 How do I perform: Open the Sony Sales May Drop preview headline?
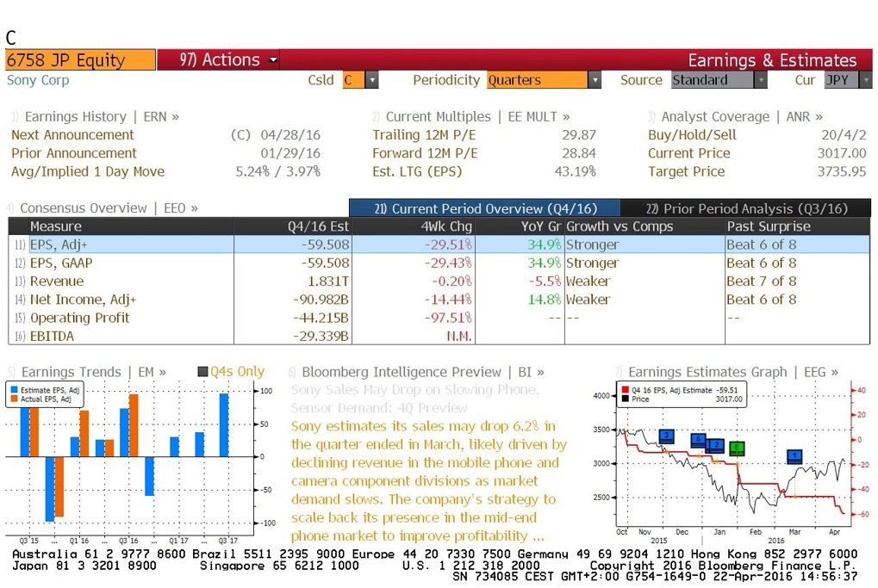tap(415, 399)
